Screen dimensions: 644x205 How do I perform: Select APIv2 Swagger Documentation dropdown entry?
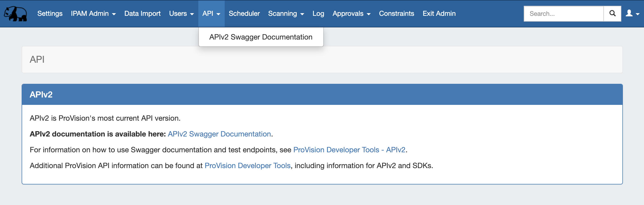point(261,37)
